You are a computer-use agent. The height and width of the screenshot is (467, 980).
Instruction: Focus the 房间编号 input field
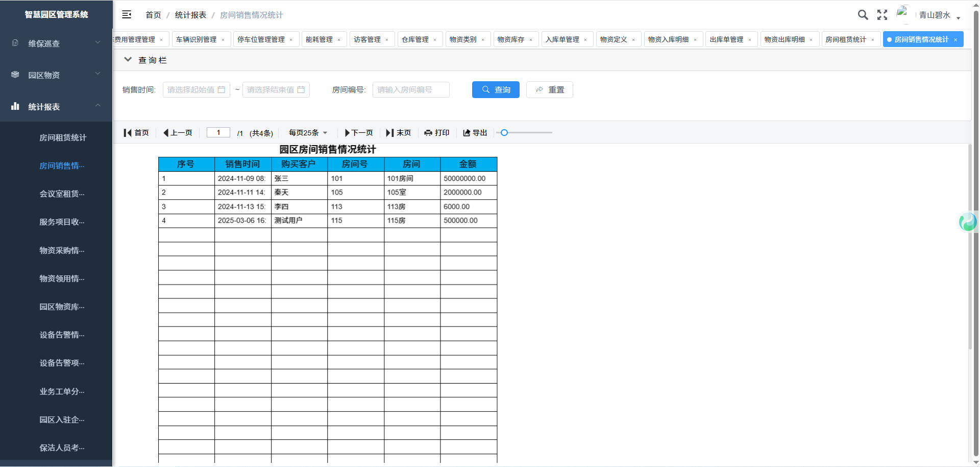tap(410, 90)
